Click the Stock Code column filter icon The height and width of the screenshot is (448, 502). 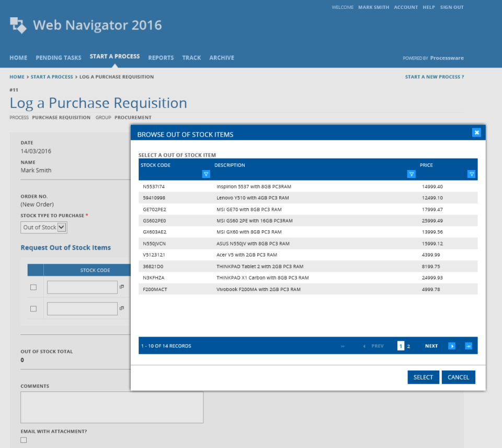tap(206, 174)
